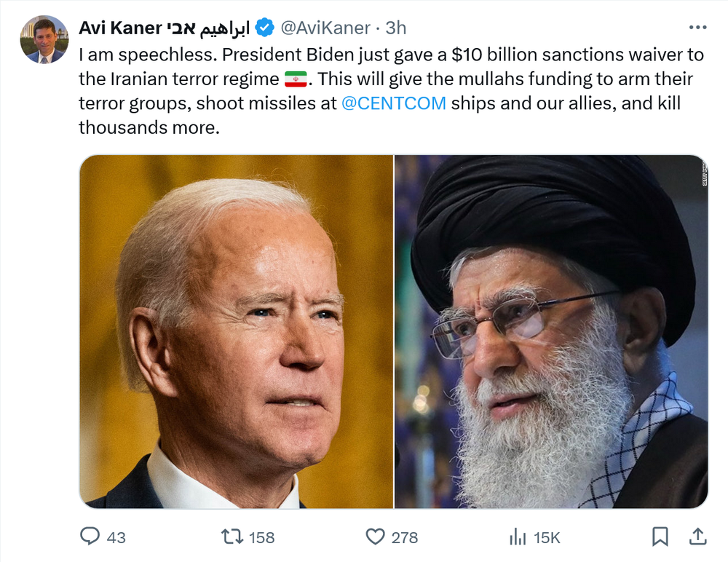This screenshot has height=562, width=728.
Task: Click the 3h timestamp
Action: pos(395,28)
